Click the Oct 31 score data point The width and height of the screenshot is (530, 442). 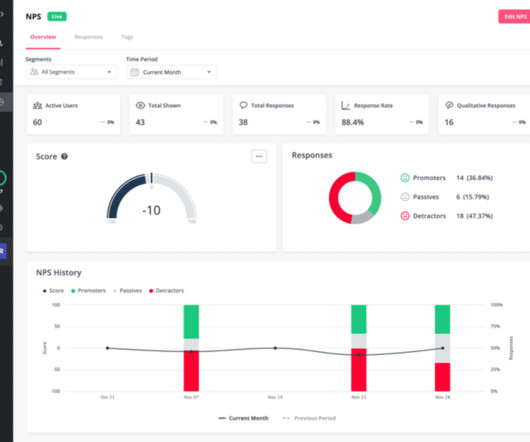coord(107,348)
